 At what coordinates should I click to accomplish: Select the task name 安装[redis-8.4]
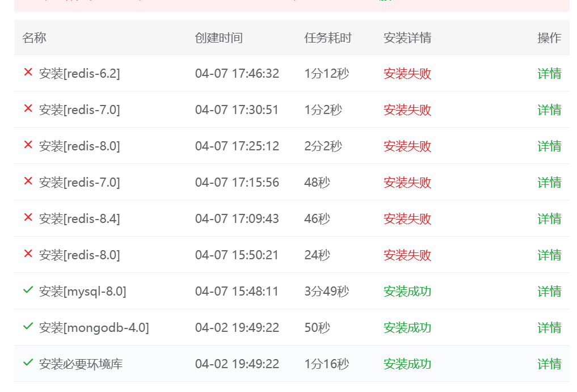[x=79, y=218]
